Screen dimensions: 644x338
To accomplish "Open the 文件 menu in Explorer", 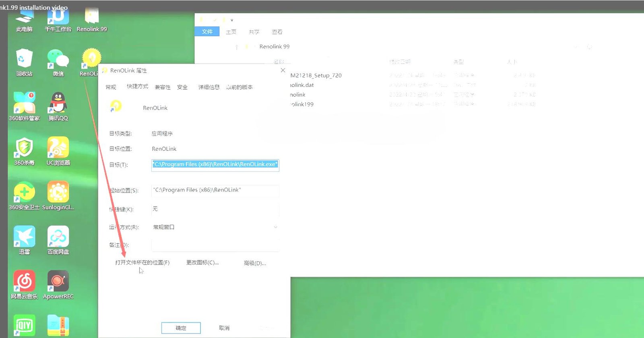I will [x=207, y=31].
